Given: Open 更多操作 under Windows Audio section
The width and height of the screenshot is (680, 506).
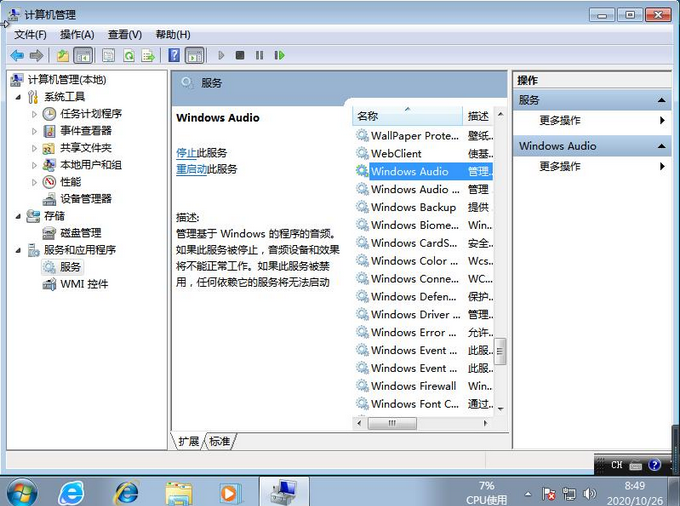Looking at the screenshot, I should coord(559,166).
